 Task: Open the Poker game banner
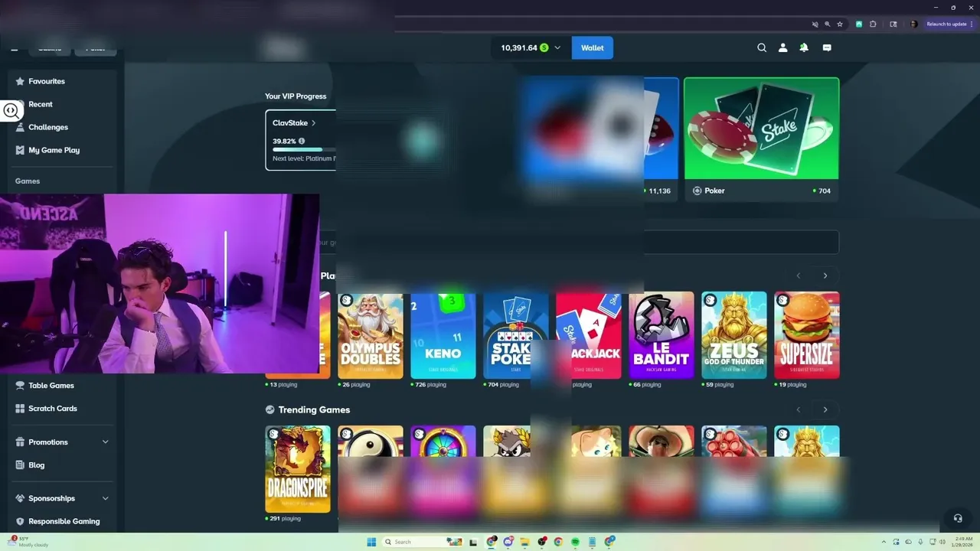point(762,129)
